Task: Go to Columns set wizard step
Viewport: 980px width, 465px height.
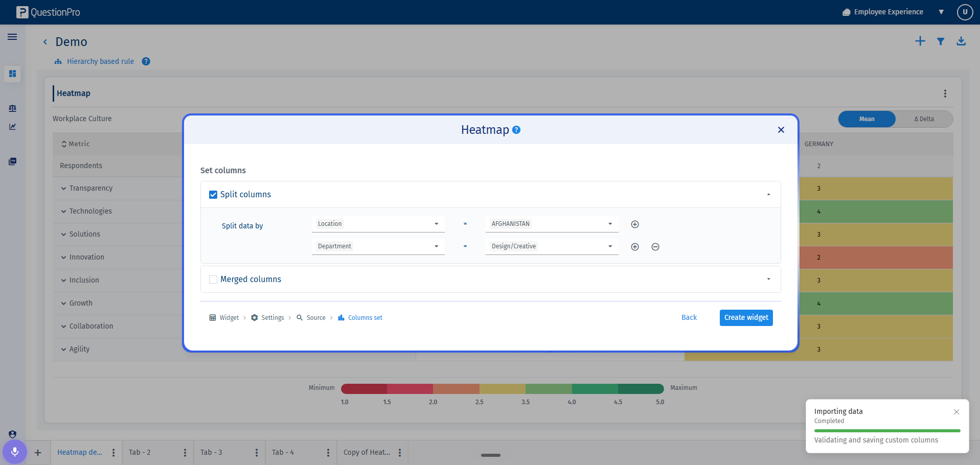Action: pos(360,318)
